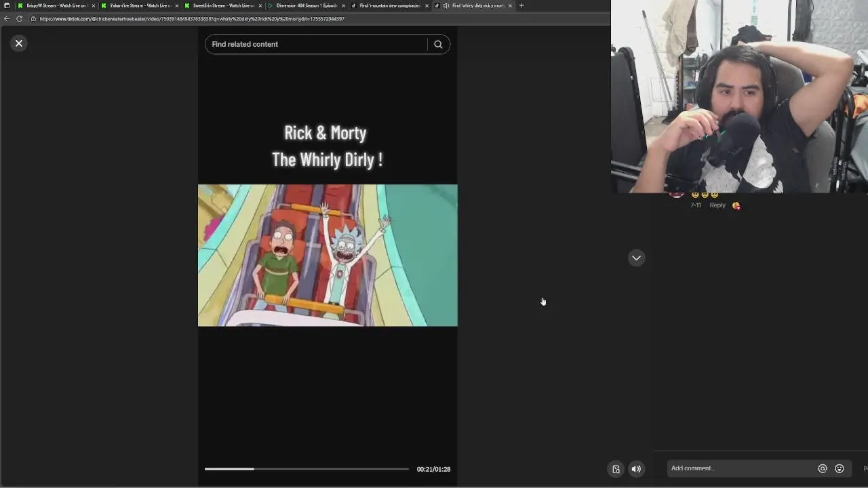Click Reply under the 7-11 comment
Viewport: 868px width, 488px height.
(x=717, y=205)
